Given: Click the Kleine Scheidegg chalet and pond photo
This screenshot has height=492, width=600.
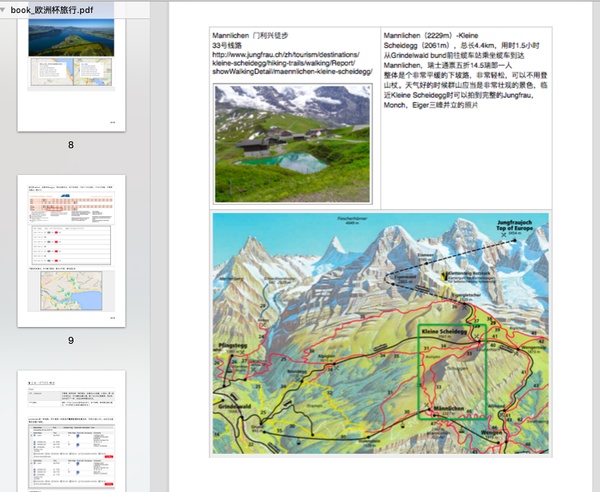Looking at the screenshot, I should 293,143.
